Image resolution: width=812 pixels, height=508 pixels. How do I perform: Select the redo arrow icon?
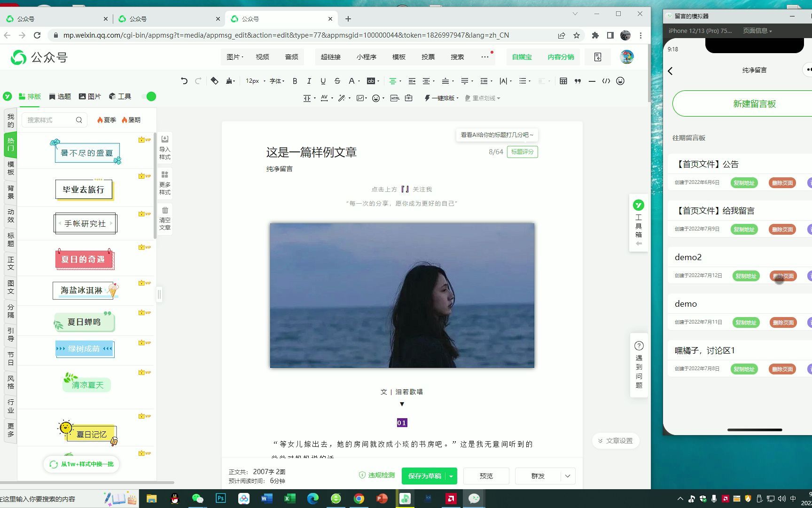tap(198, 81)
